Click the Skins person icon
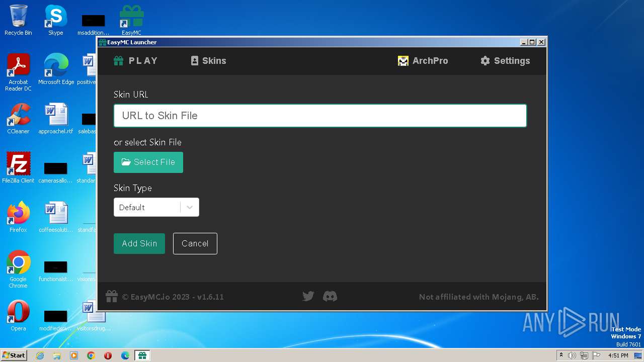 tap(195, 61)
